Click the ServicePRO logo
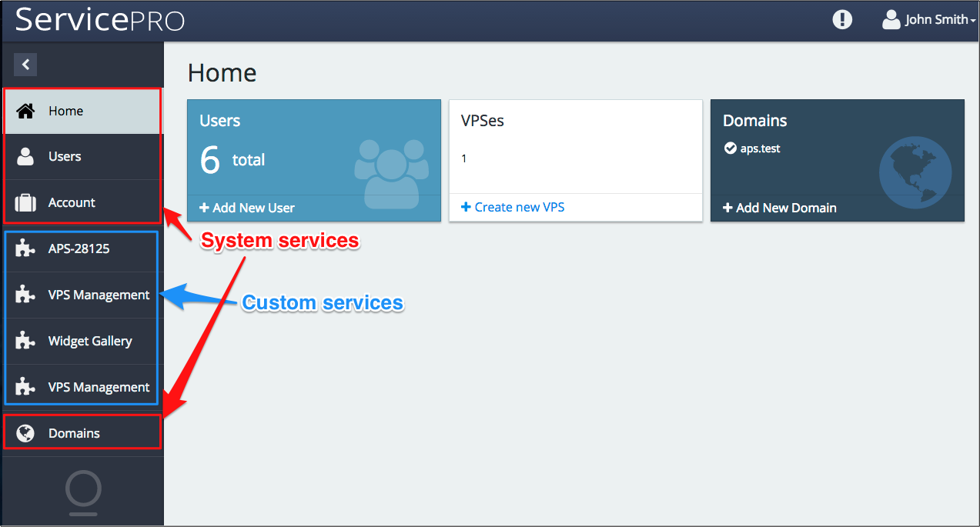 click(100, 20)
